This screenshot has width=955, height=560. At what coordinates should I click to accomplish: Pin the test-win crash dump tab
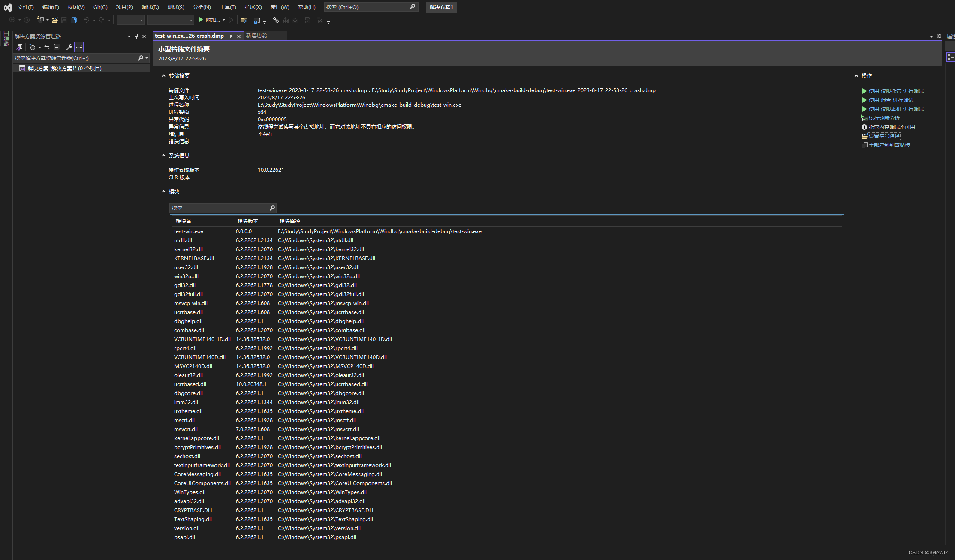point(231,36)
